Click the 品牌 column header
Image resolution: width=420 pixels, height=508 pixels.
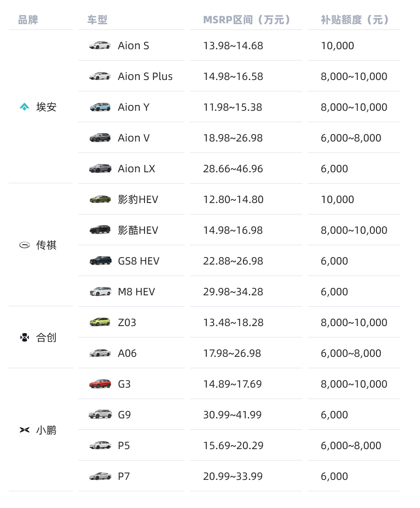[x=28, y=20]
